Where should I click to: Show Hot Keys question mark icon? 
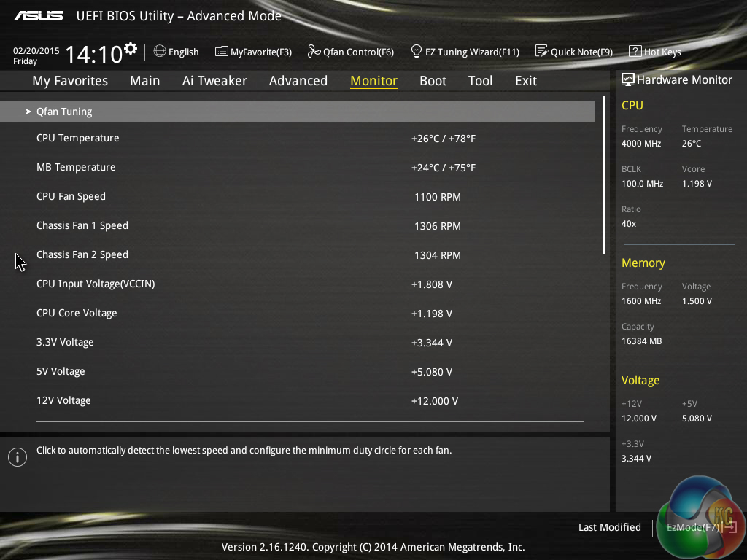click(x=635, y=52)
